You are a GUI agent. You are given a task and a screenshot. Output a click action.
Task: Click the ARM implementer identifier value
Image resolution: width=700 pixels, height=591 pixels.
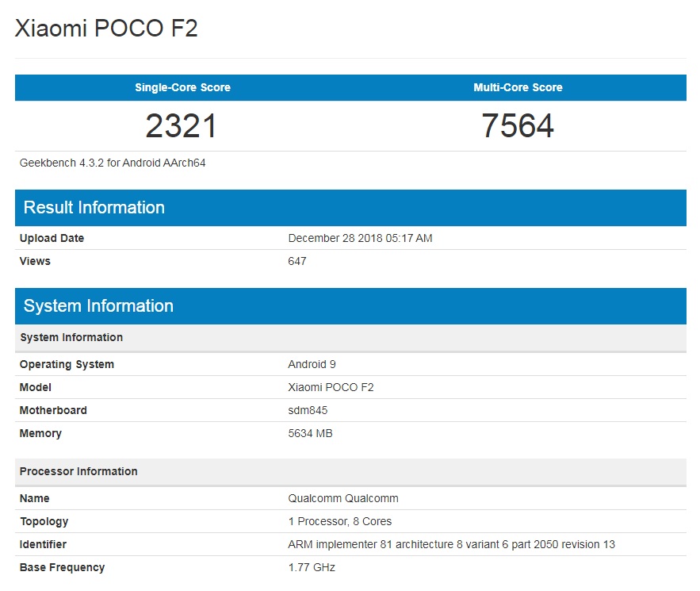[451, 544]
